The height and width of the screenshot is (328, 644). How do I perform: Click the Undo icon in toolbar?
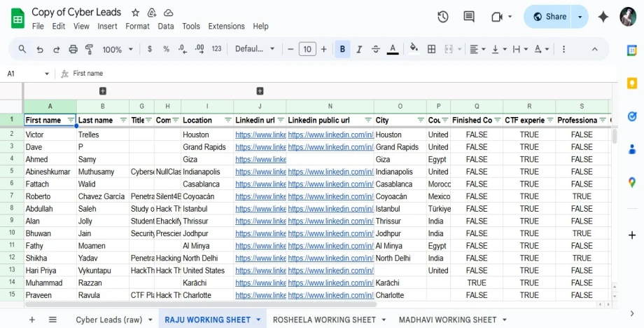tap(39, 49)
